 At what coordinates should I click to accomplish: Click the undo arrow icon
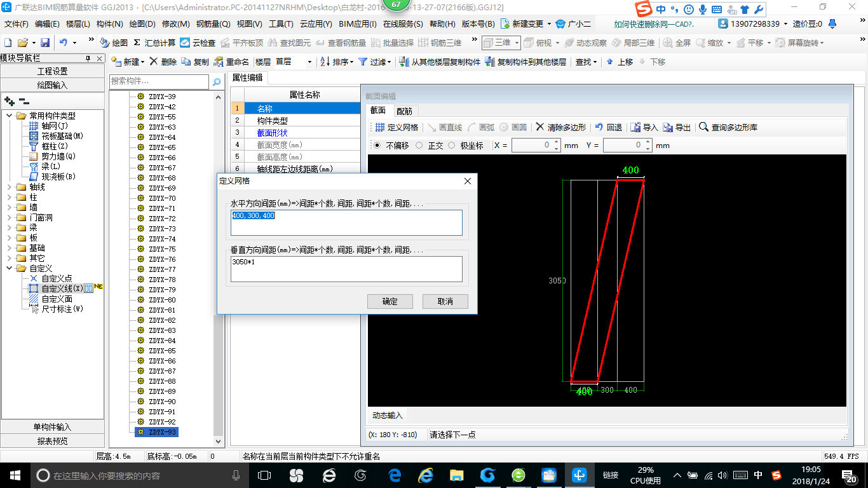(x=64, y=43)
